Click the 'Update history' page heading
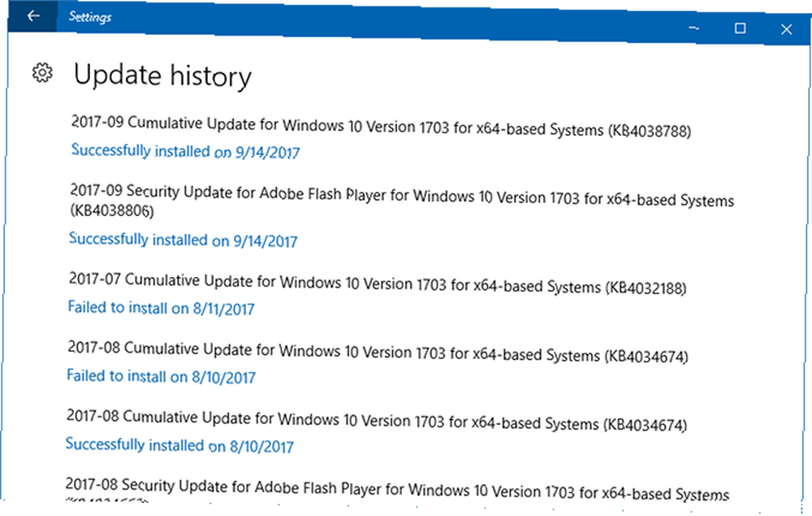This screenshot has height=516, width=812. click(x=162, y=76)
